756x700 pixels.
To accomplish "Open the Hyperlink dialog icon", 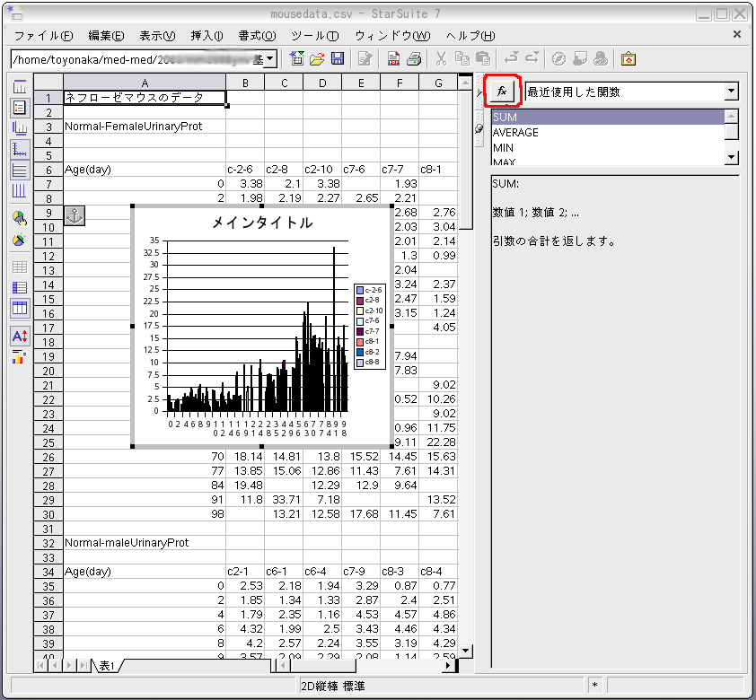I will (x=601, y=58).
